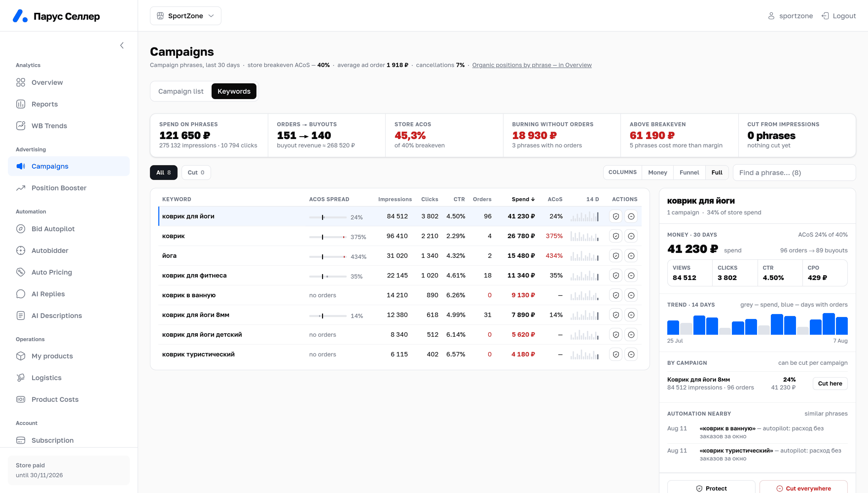The image size is (868, 493).
Task: Open the AI Descriptions icon
Action: click(21, 316)
